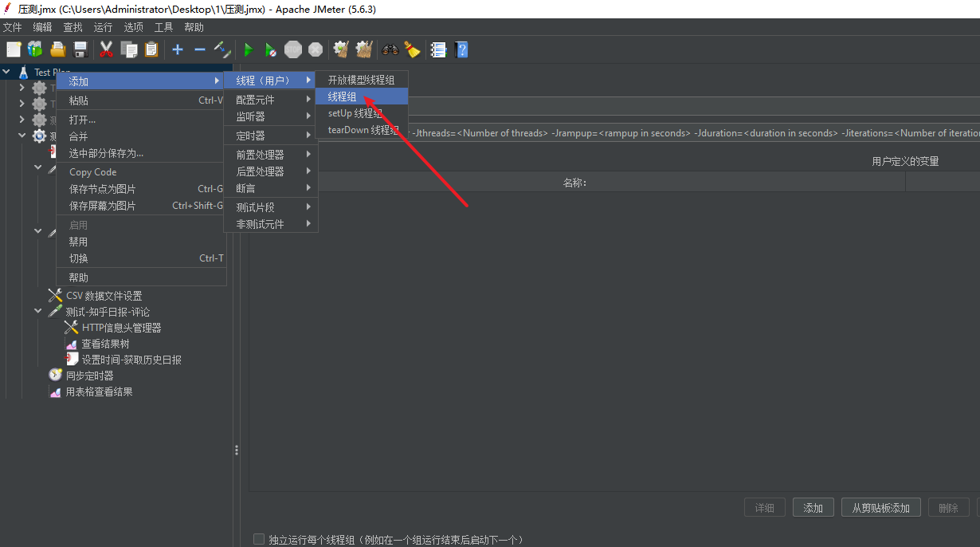The image size is (980, 547).
Task: Click the Stop sign icon
Action: coord(293,49)
